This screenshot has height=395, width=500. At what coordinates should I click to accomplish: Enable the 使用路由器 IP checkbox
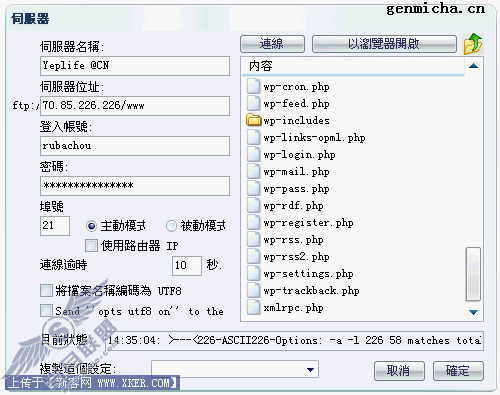[91, 246]
